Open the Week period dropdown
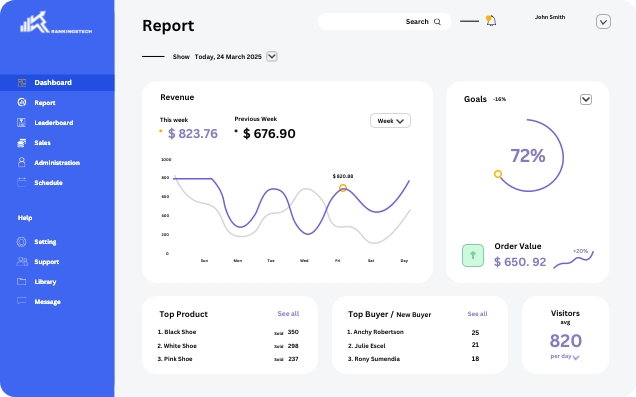Viewport: 636px width, 397px height. (x=390, y=121)
